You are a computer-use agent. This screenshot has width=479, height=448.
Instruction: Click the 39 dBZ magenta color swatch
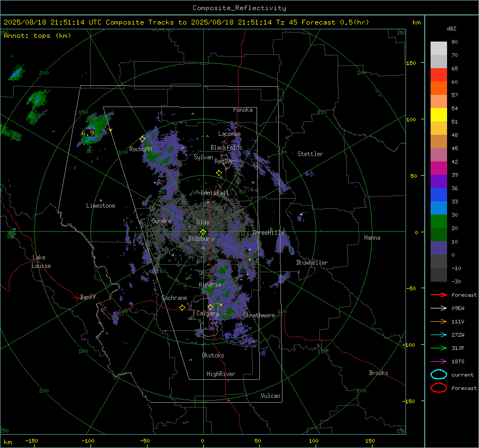[x=439, y=168]
